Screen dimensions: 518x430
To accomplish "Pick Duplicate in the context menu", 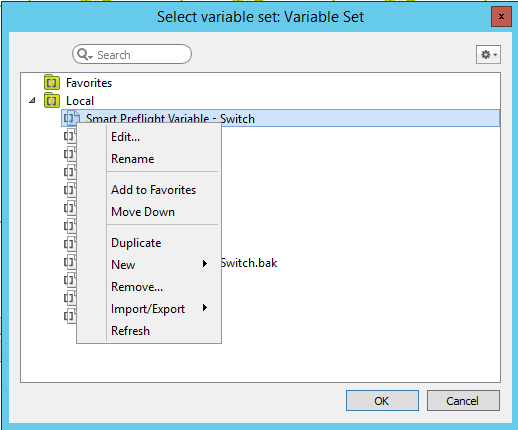I will pos(136,243).
